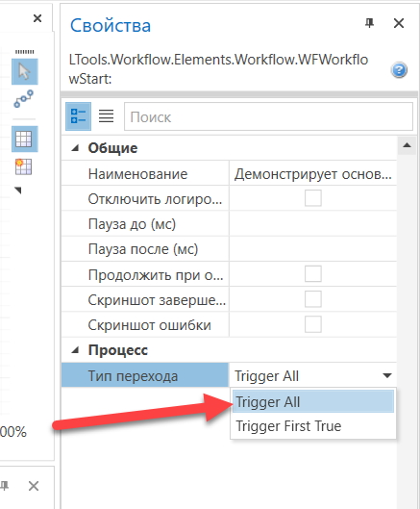
Task: Open the Тип перехода dropdown arrow
Action: click(387, 376)
